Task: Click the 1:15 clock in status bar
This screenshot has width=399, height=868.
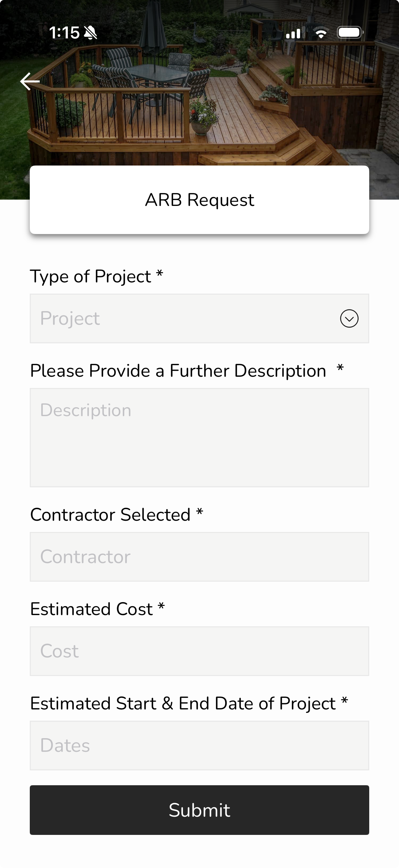Action: 64,33
